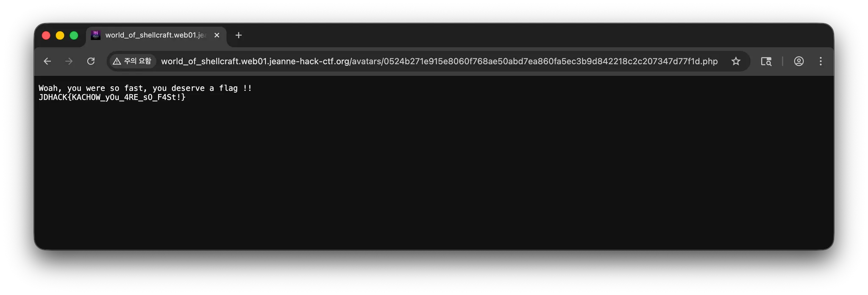Reload the current page
Viewport: 868px width, 295px height.
point(91,61)
